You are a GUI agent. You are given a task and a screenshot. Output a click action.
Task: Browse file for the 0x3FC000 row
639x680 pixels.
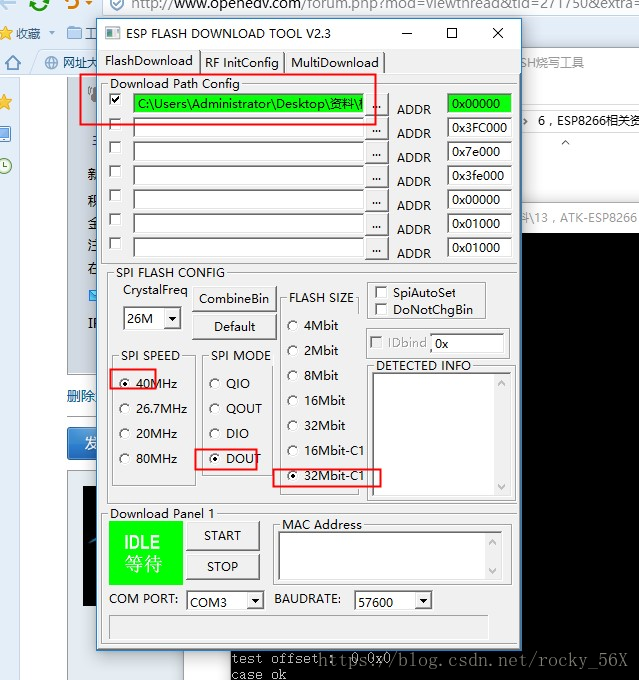click(377, 129)
